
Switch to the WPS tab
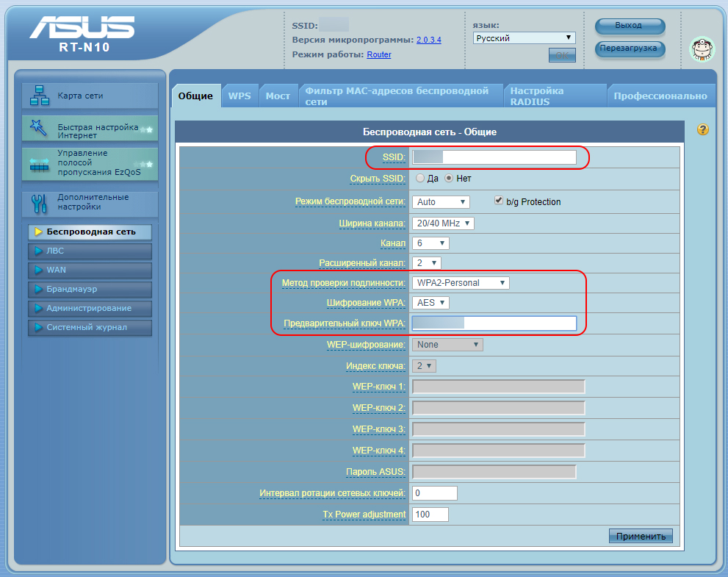coord(239,96)
